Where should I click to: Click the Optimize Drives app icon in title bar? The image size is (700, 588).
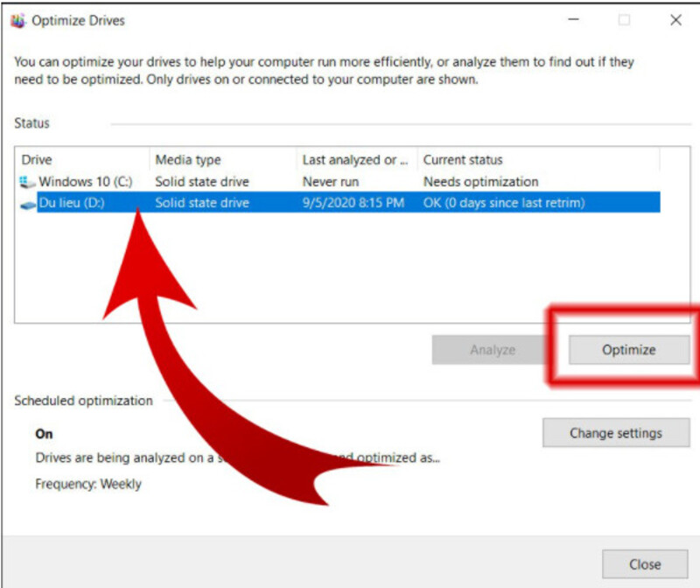tap(17, 20)
